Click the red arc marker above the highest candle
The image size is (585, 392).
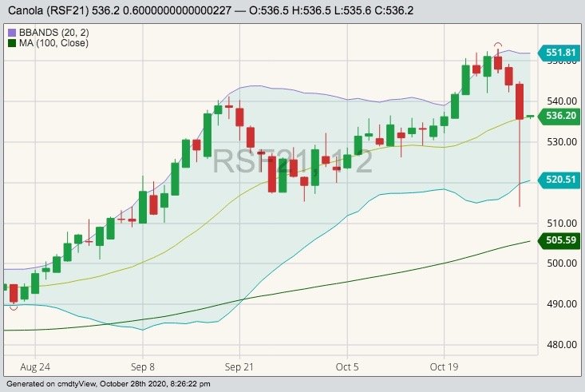(x=498, y=46)
